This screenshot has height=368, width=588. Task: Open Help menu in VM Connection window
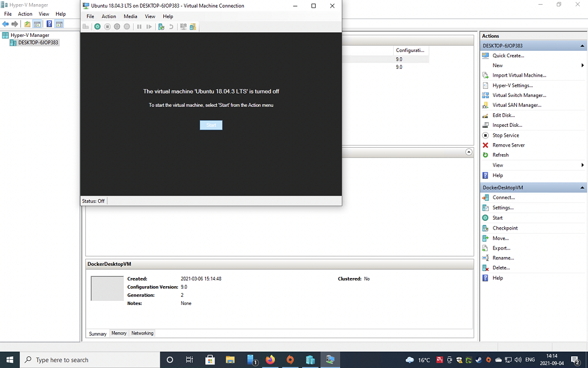168,16
